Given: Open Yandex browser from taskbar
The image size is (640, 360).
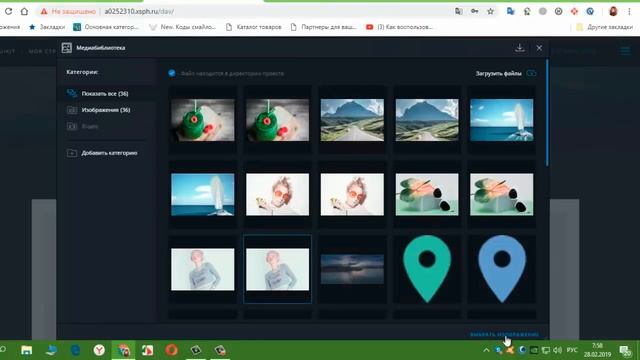Looking at the screenshot, I should point(99,350).
